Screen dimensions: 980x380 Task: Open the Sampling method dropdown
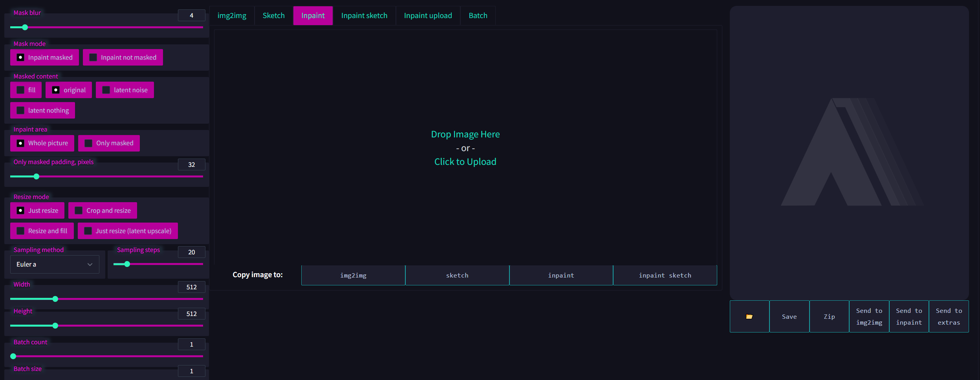(x=55, y=264)
